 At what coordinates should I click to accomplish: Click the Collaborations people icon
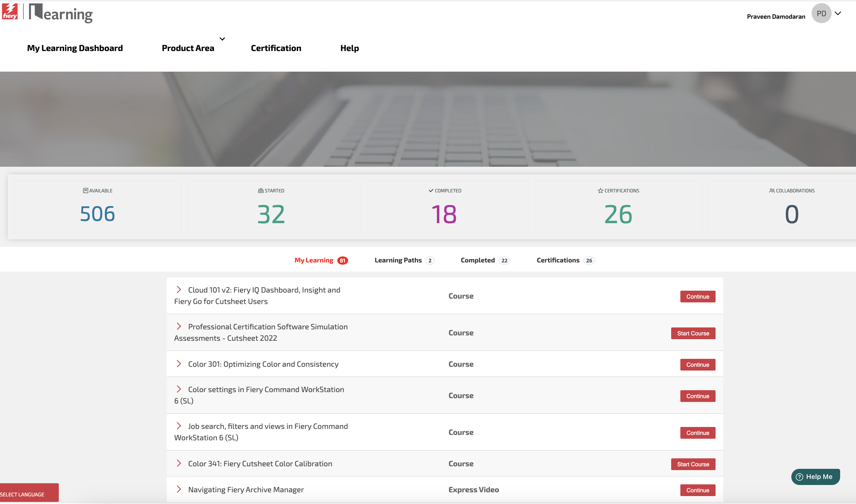tap(772, 191)
